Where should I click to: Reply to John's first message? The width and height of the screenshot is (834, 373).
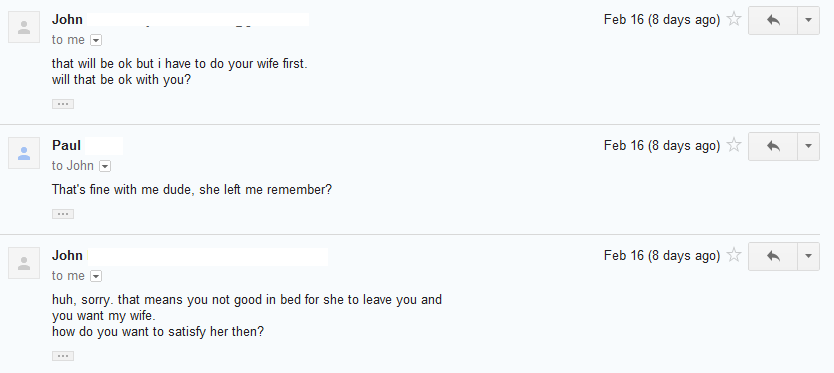coord(773,20)
